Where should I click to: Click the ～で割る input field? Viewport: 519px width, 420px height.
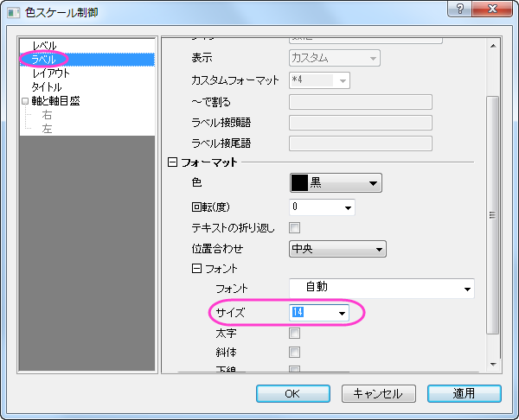[x=361, y=102]
